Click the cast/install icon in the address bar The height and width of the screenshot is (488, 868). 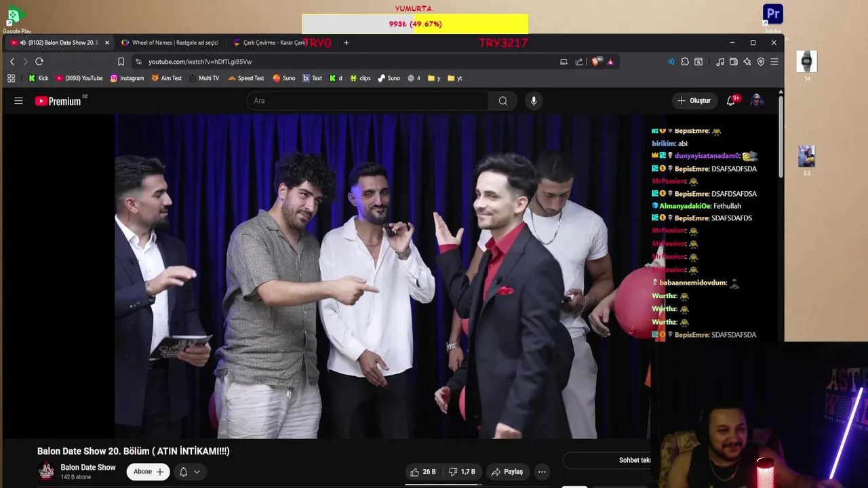point(564,62)
